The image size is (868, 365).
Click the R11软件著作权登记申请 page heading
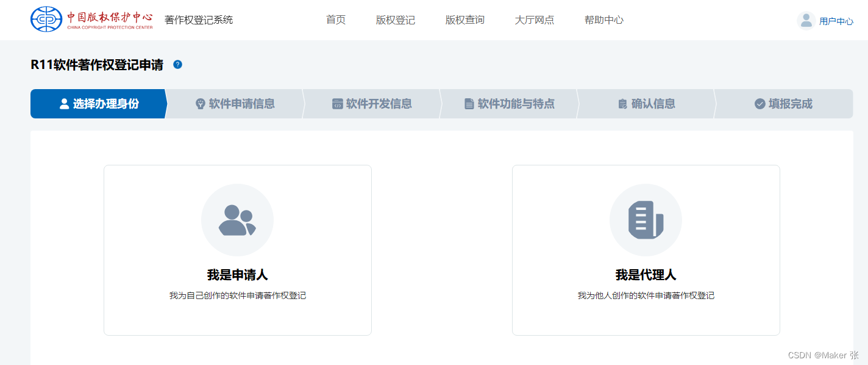(x=97, y=65)
